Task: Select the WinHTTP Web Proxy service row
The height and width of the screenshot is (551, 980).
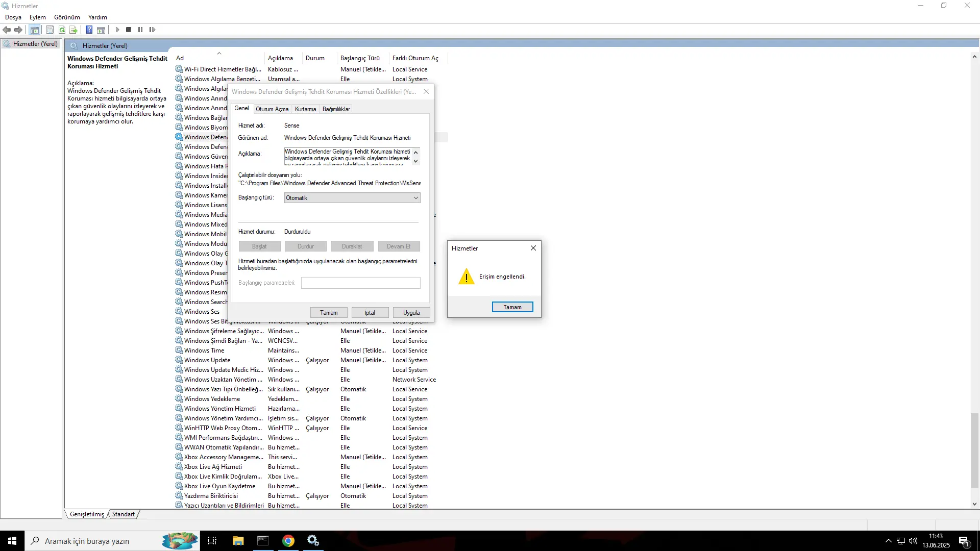Action: [x=311, y=428]
